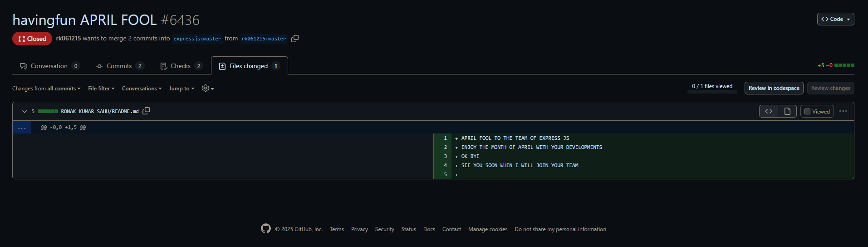Copy README.md file path icon
Viewport: 868px width, 247px height.
point(146,111)
